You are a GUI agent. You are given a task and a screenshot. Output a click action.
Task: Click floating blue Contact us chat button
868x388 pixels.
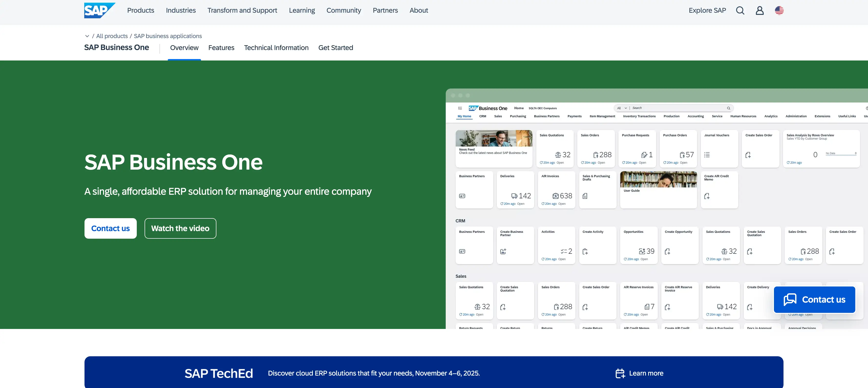click(x=814, y=299)
